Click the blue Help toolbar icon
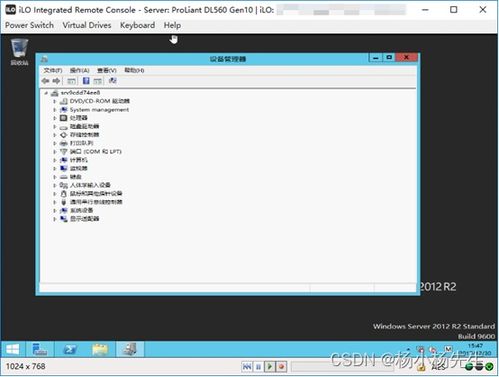Viewport: 499px width, 377px height. tap(86, 81)
